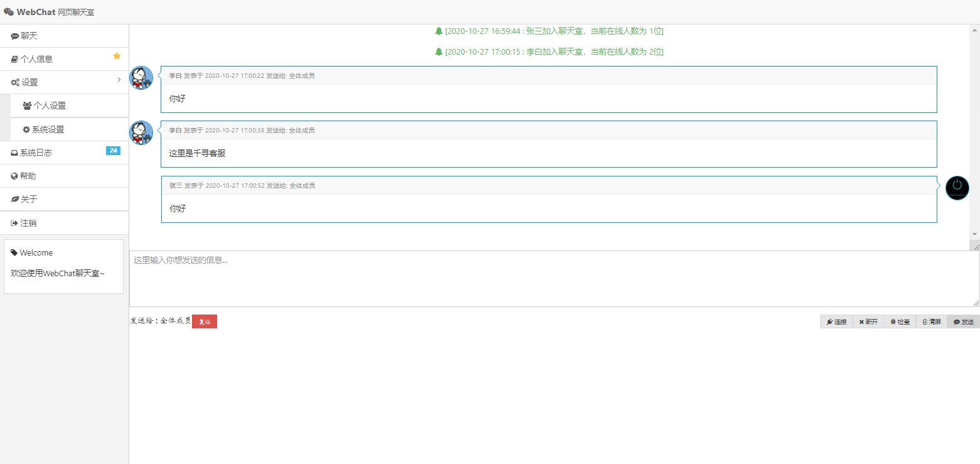Click the red 复位 button
Viewport: 980px width, 464px height.
[205, 321]
